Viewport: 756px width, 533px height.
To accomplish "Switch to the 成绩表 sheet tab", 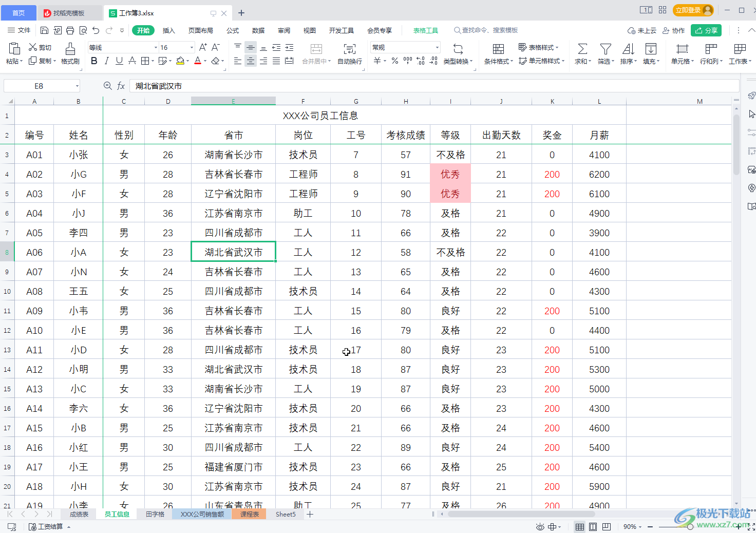I will [x=79, y=514].
